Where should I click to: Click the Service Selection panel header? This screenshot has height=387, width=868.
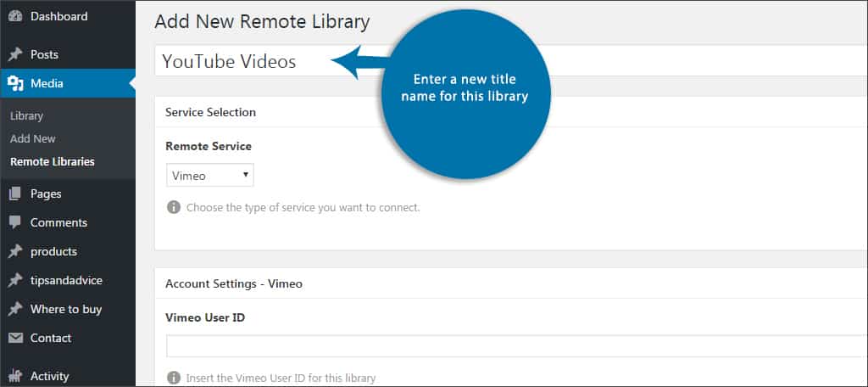[x=210, y=112]
